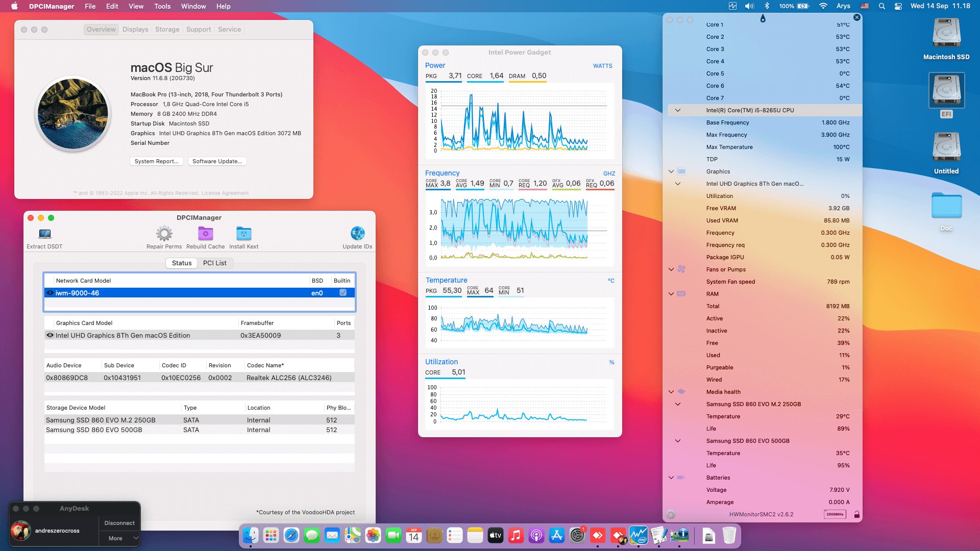Viewport: 980px width, 551px height.
Task: Open Trash in the Dock
Action: (x=729, y=535)
